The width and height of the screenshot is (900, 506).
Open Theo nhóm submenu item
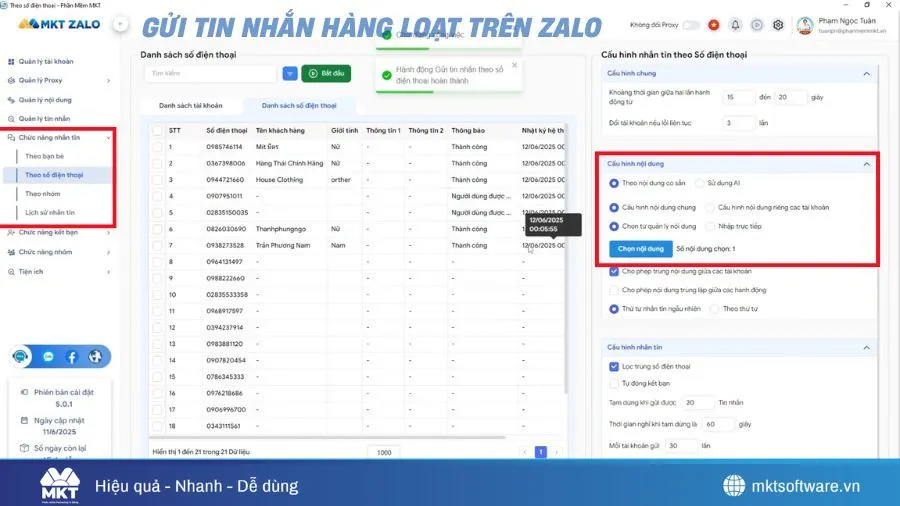pyautogui.click(x=42, y=194)
